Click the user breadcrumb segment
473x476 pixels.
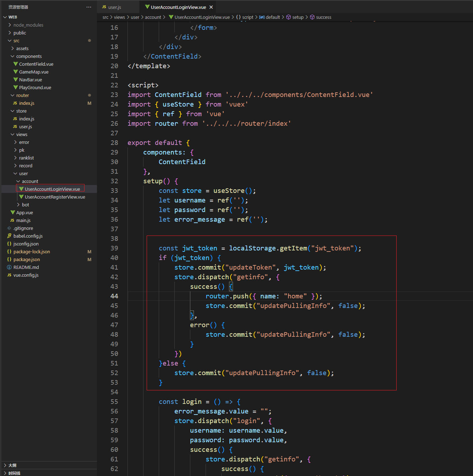(135, 17)
